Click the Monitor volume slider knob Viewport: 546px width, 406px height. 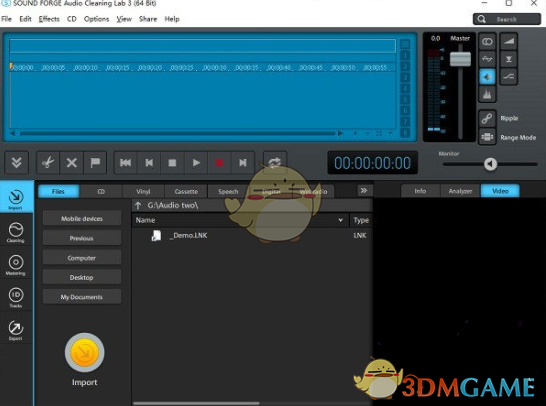pyautogui.click(x=490, y=164)
